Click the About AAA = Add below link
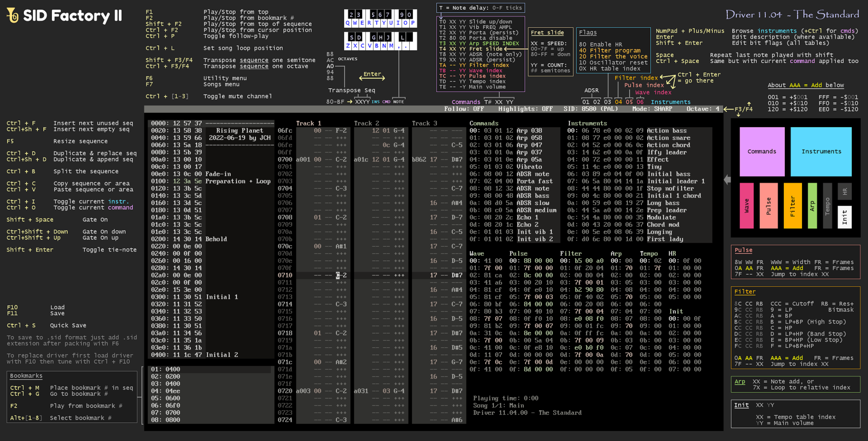 [x=806, y=85]
